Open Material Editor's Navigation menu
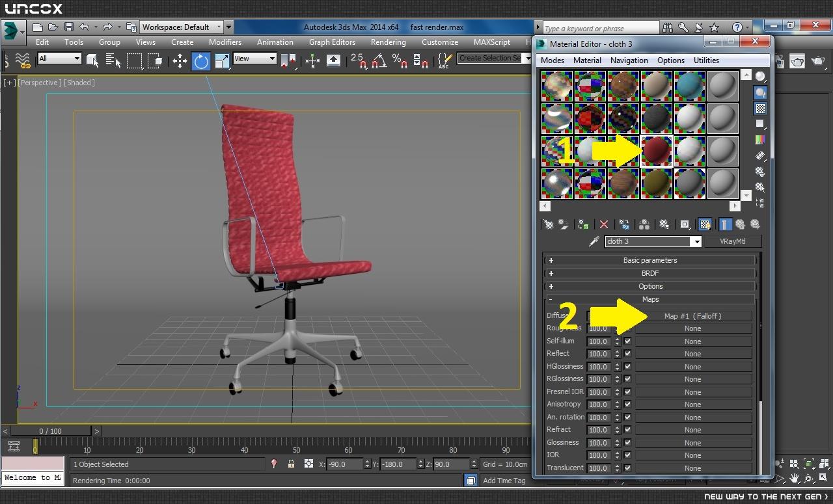The width and height of the screenshot is (833, 504). coord(629,60)
